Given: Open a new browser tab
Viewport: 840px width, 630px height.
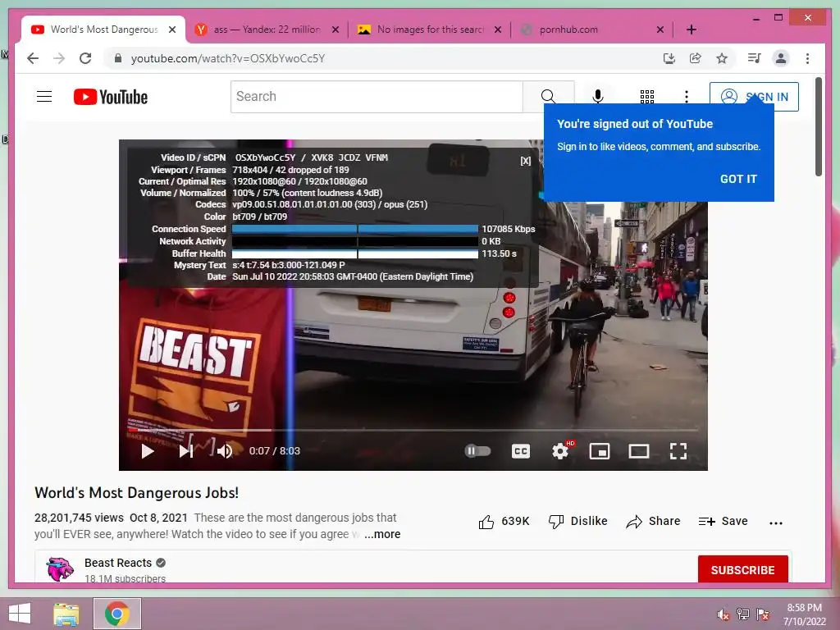Looking at the screenshot, I should [x=692, y=30].
